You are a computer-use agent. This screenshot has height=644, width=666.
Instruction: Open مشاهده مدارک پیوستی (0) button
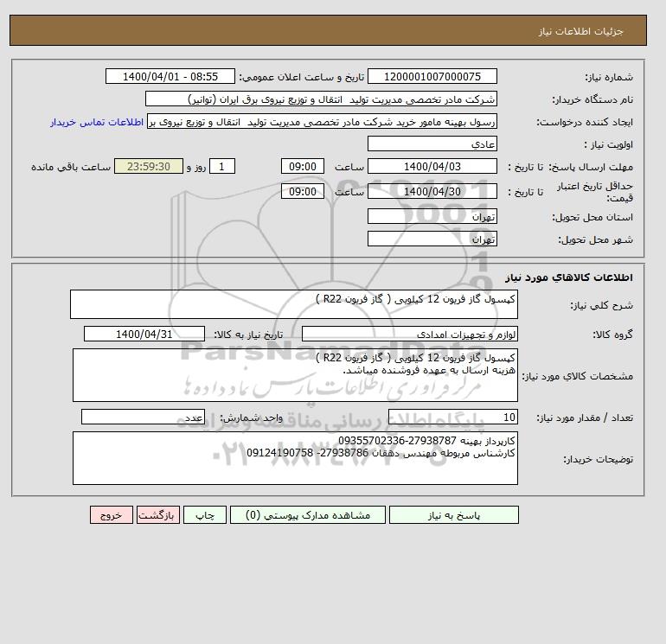308,514
